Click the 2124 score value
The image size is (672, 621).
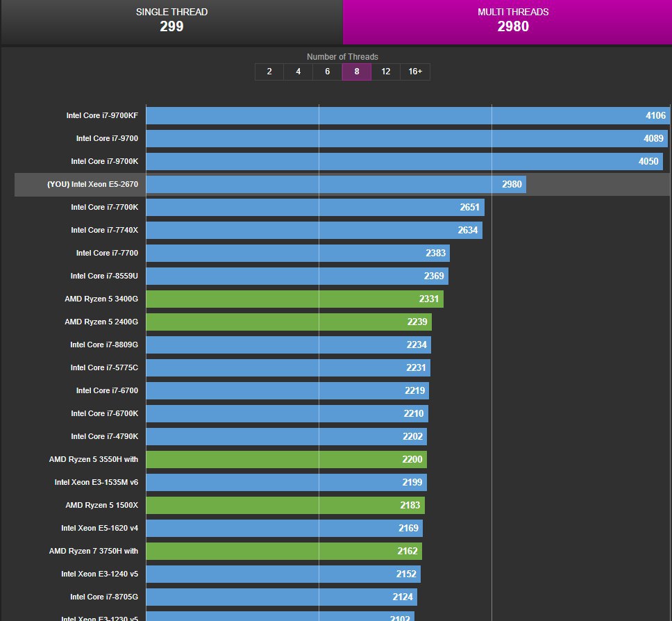(x=403, y=597)
